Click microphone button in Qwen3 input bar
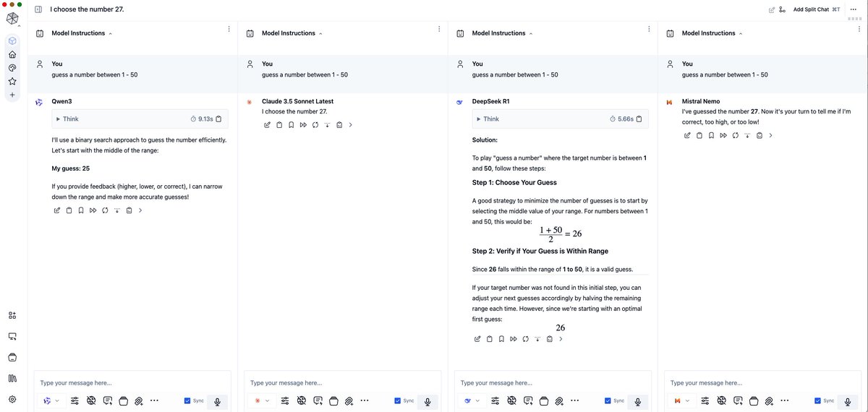 (x=218, y=401)
